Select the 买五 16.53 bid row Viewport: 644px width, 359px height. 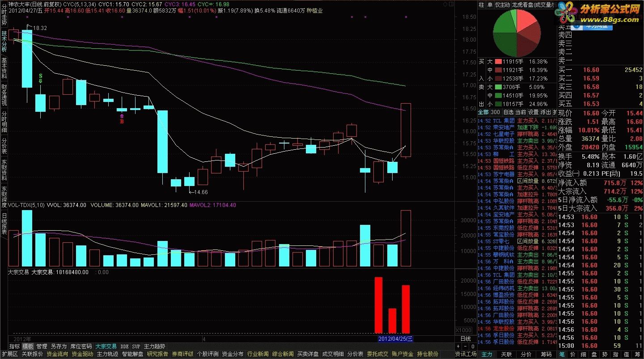601,104
